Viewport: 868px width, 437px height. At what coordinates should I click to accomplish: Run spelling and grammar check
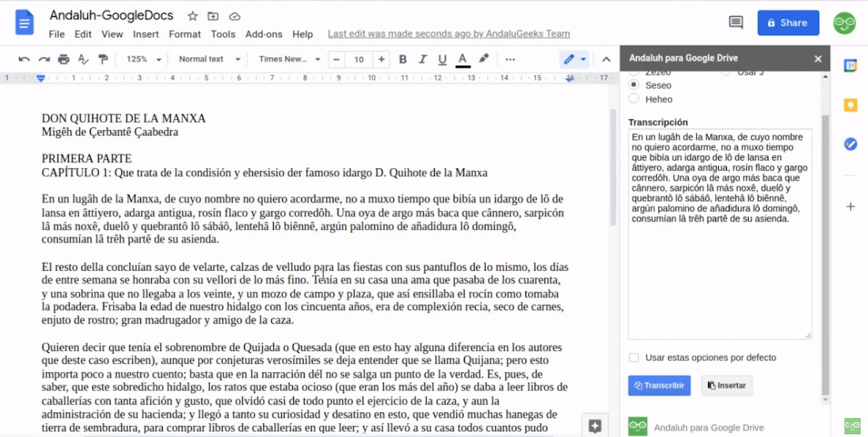83,59
